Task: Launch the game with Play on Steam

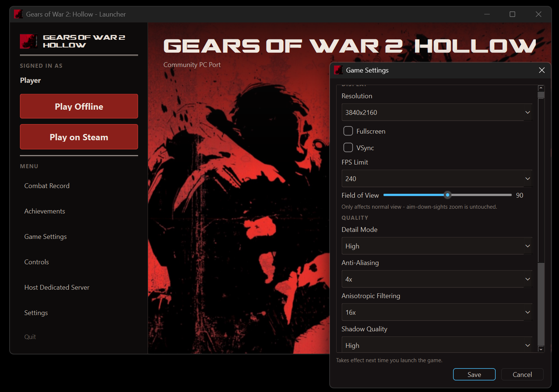Action: click(x=79, y=137)
